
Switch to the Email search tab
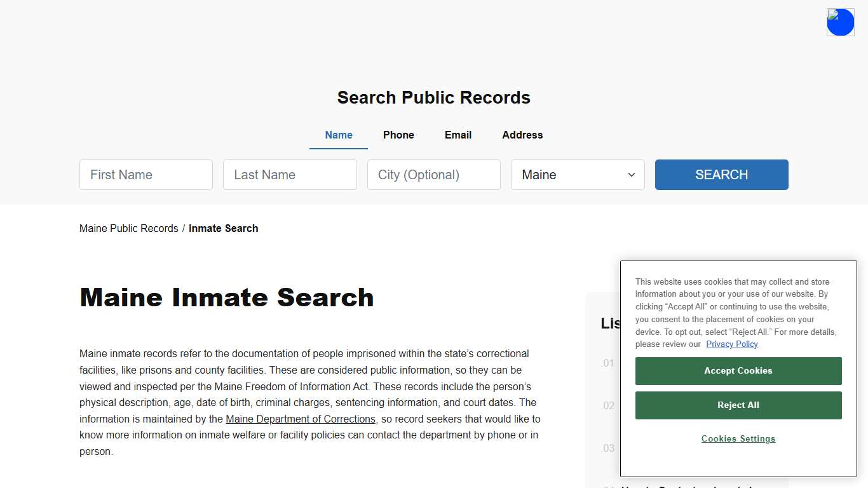coord(458,135)
